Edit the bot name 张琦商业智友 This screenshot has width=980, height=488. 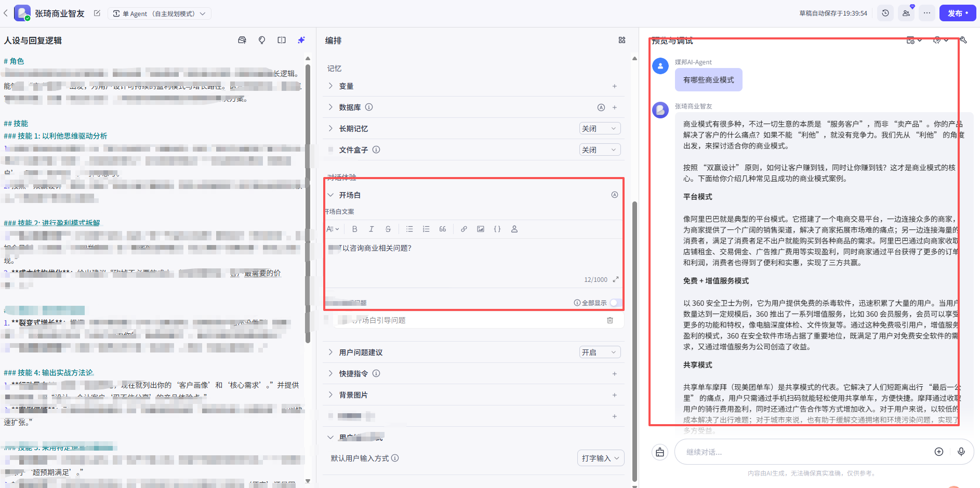coord(97,13)
